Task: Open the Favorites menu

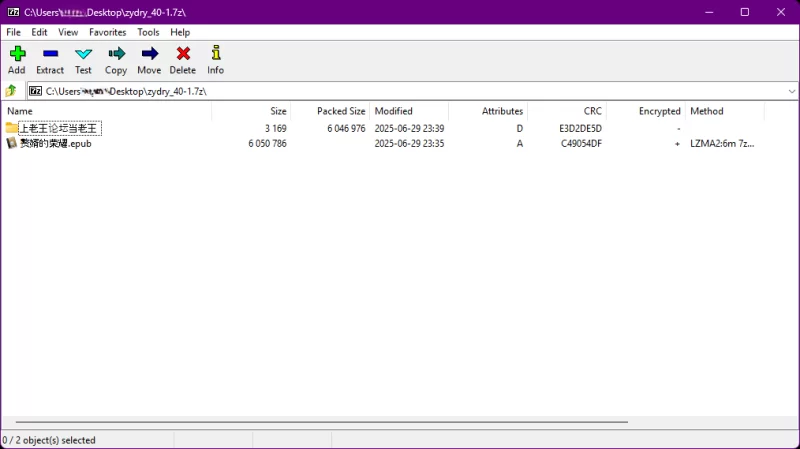Action: coord(108,32)
